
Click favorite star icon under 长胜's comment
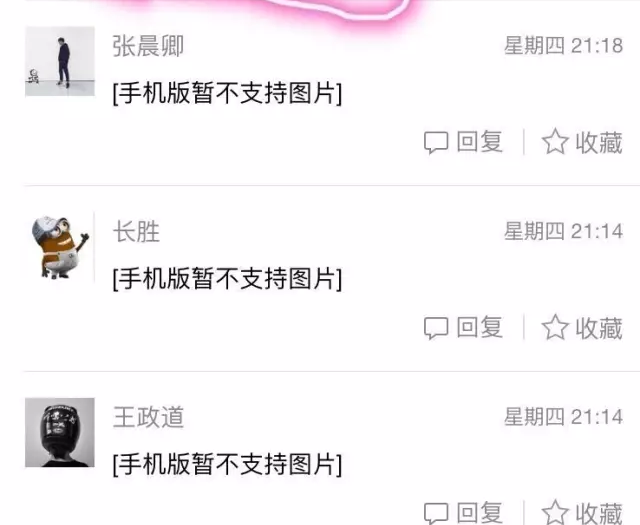(x=555, y=327)
